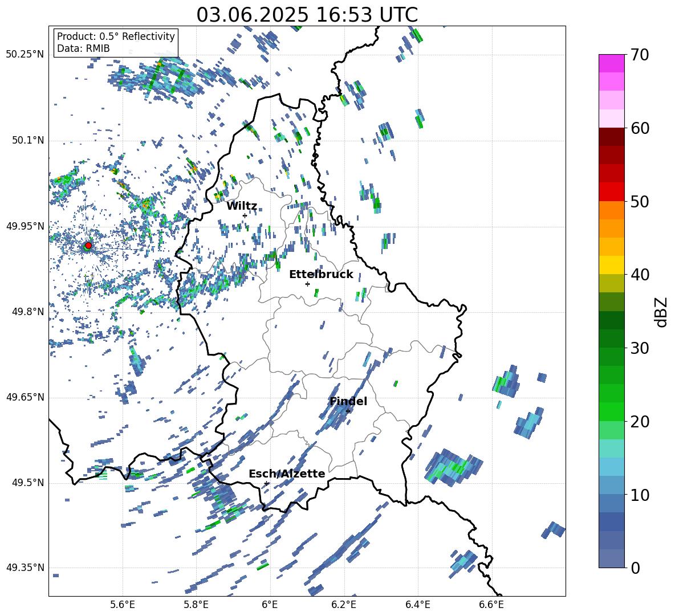675x616 pixels.
Task: Click the 49.5°N latitude label
Action: tap(27, 483)
